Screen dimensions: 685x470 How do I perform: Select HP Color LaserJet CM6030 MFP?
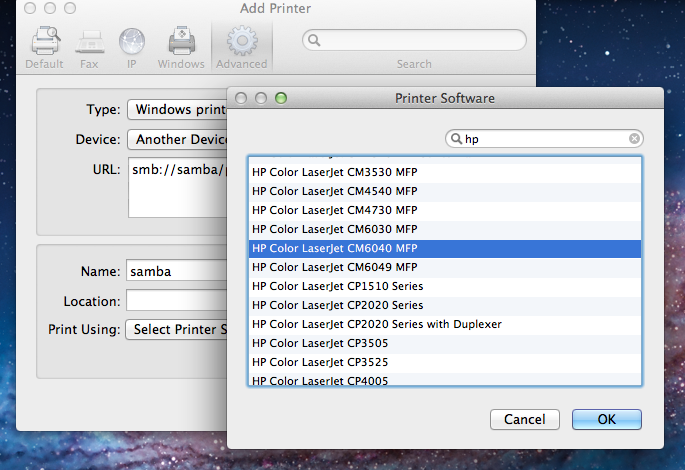tap(445, 229)
